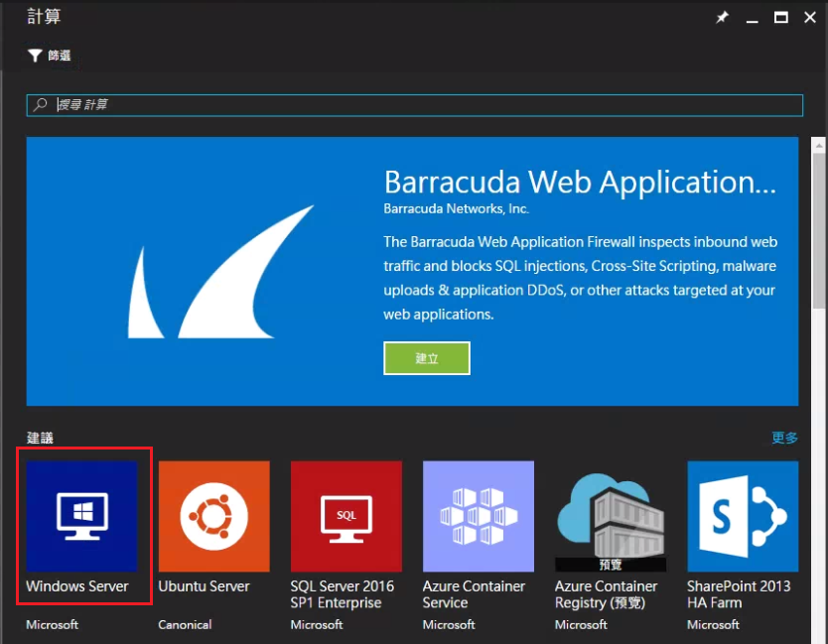Open the 更多 more link

tap(784, 438)
